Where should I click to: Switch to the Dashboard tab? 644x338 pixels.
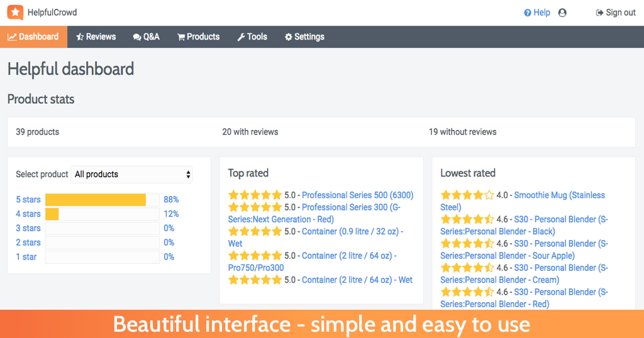point(34,37)
